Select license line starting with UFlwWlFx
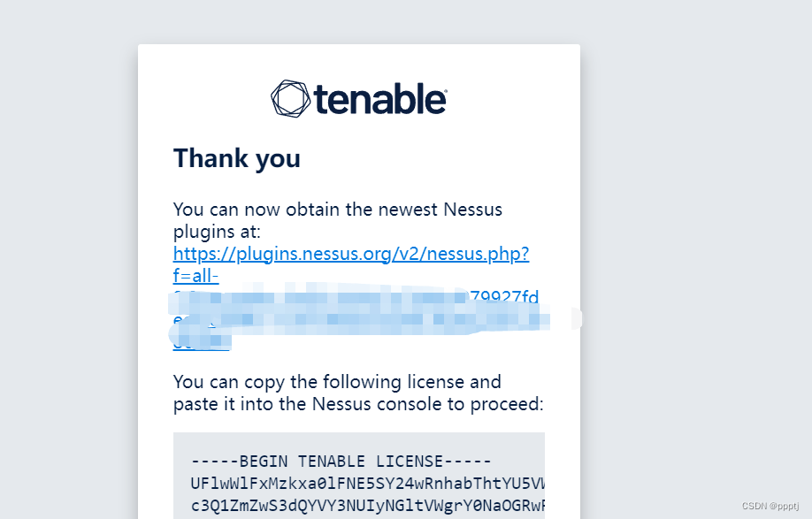This screenshot has height=519, width=812. tap(368, 484)
